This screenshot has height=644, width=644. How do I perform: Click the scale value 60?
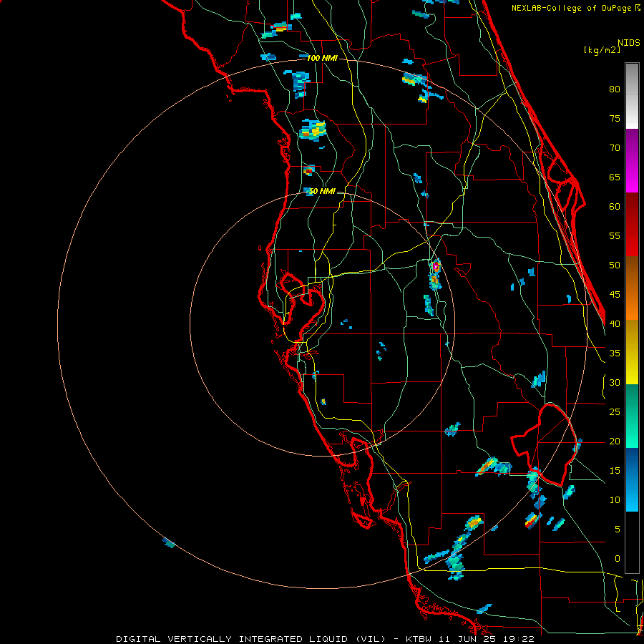(x=615, y=207)
